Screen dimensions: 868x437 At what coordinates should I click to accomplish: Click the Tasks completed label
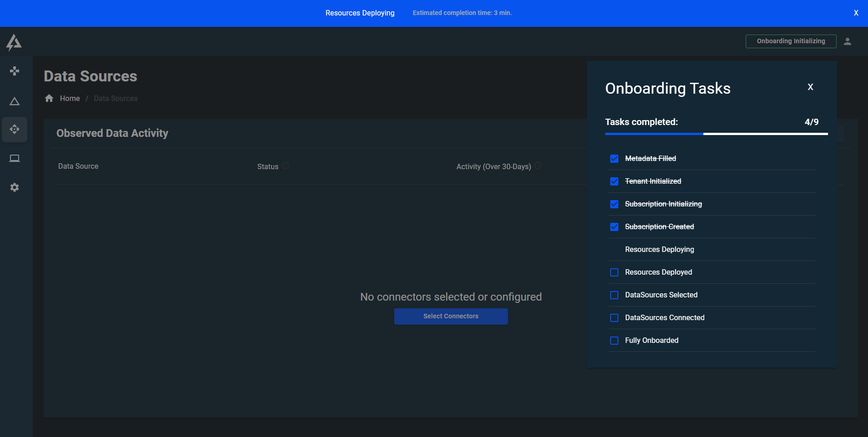pyautogui.click(x=642, y=122)
